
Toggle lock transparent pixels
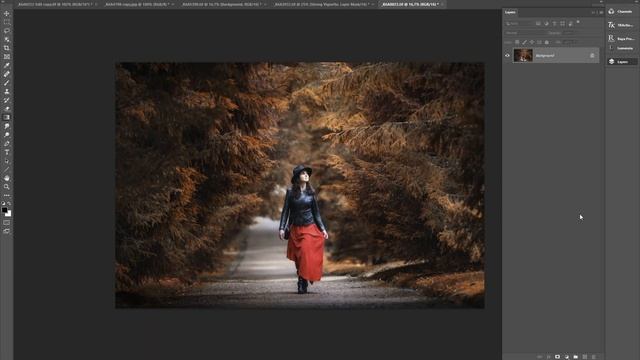click(x=517, y=42)
